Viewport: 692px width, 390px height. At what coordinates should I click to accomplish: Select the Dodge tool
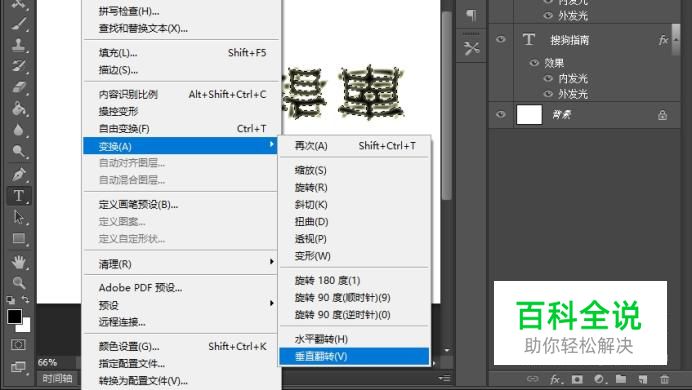tap(18, 151)
